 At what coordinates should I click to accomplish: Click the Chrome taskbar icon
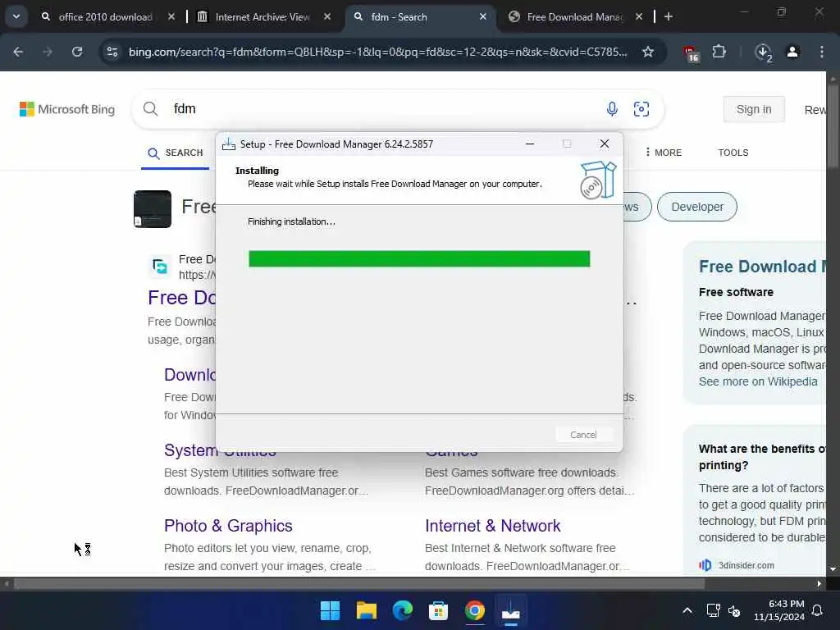pyautogui.click(x=475, y=610)
